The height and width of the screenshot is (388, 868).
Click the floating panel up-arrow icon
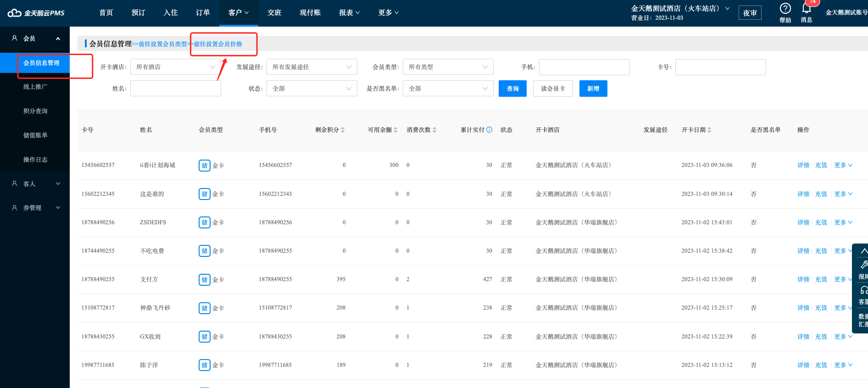(x=864, y=251)
